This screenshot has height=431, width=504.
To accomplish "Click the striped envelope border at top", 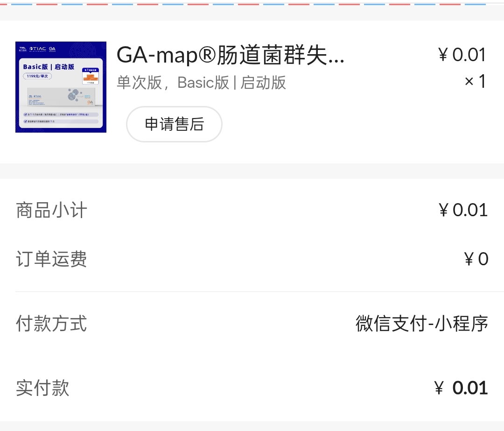I will [252, 4].
